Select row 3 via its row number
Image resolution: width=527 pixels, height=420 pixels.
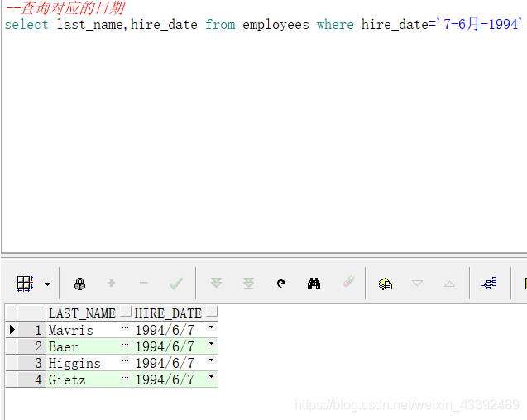pos(31,363)
